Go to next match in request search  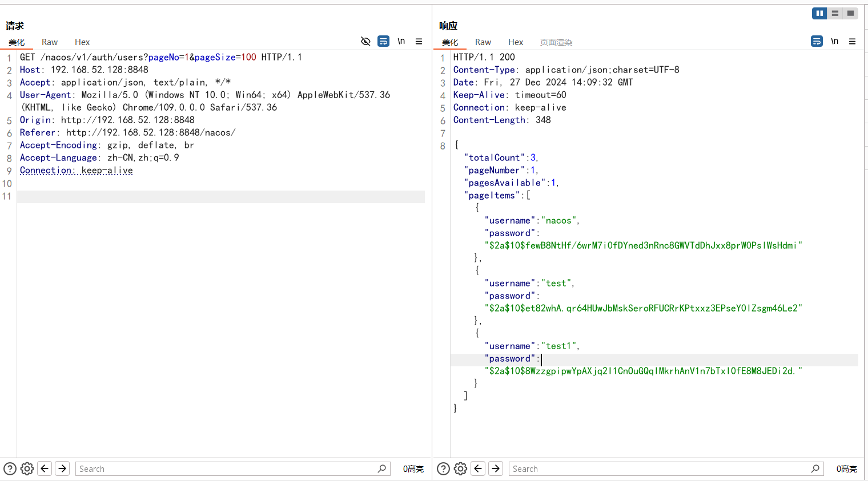pos(63,468)
